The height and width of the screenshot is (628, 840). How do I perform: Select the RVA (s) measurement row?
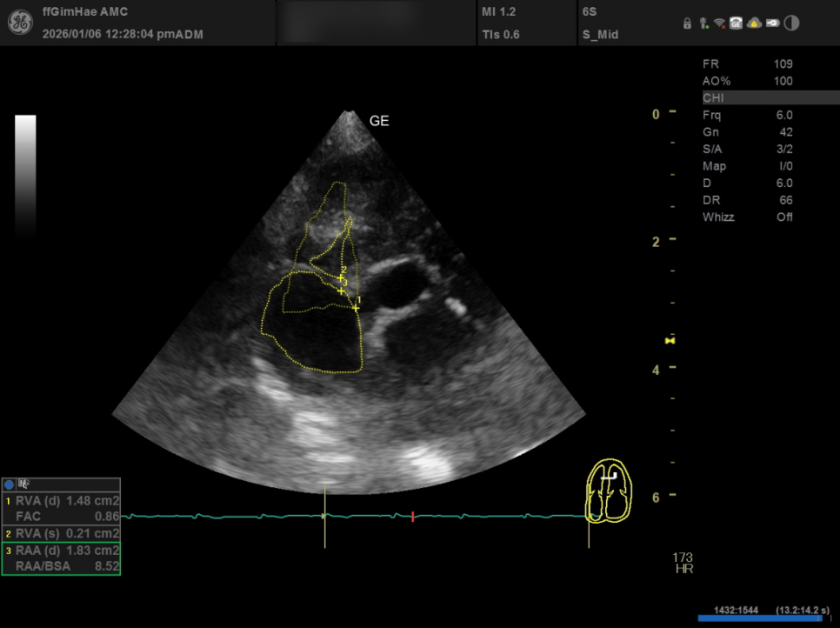pos(61,533)
